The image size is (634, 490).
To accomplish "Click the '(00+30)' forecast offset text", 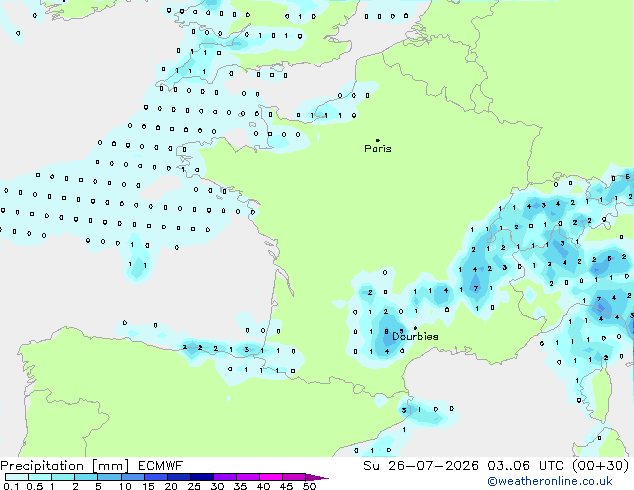I will (601, 466).
